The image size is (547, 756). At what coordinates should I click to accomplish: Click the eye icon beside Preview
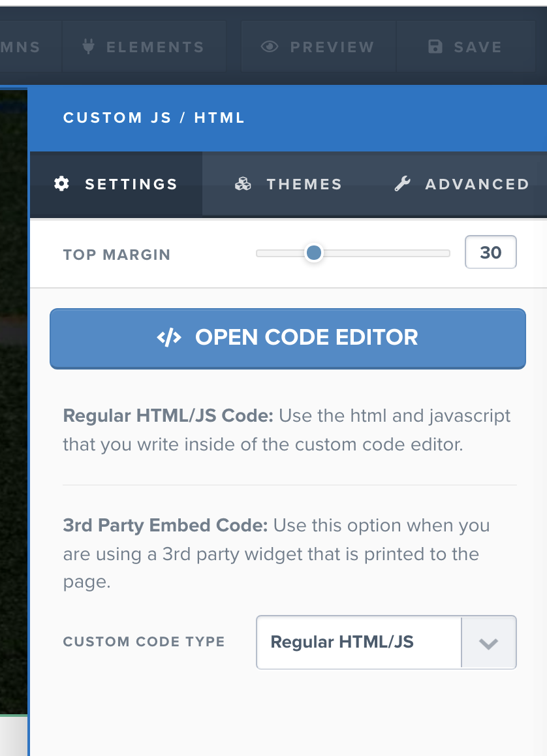269,47
